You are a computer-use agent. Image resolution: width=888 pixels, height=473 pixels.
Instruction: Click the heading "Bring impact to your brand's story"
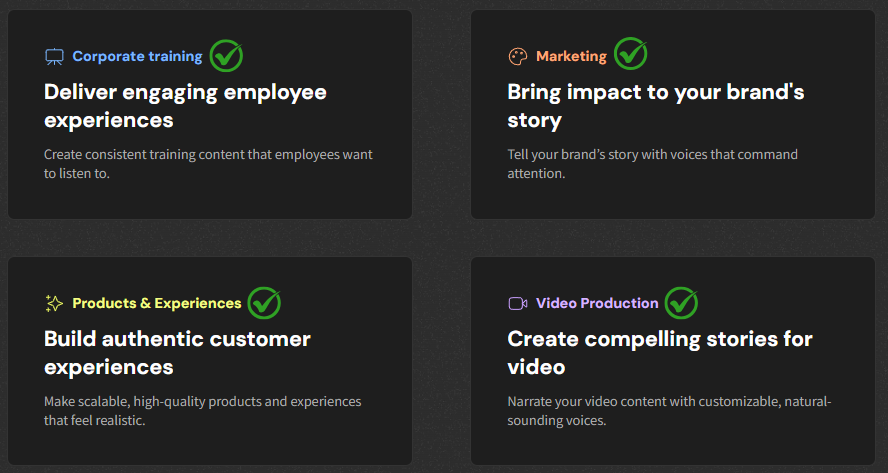[655, 106]
